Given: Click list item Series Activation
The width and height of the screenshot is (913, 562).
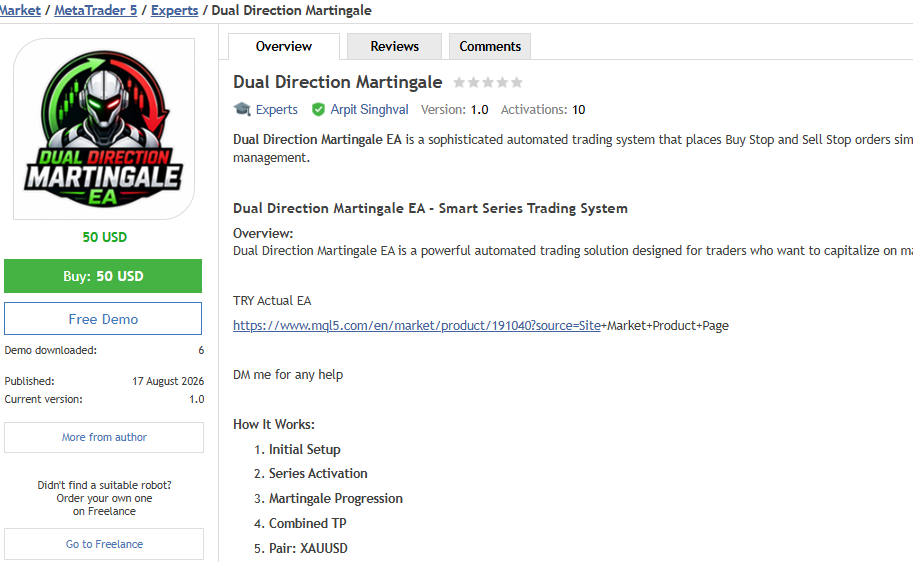Looking at the screenshot, I should pyautogui.click(x=318, y=473).
